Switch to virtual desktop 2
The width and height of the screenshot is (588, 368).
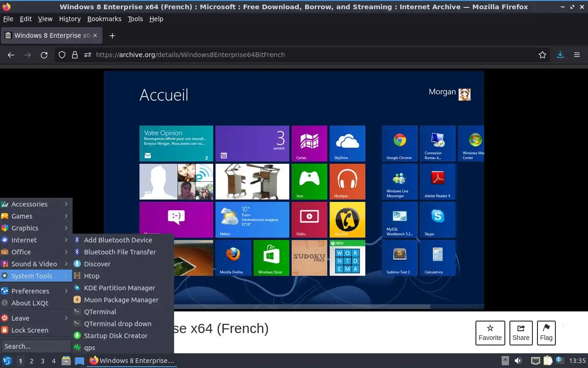(x=32, y=361)
